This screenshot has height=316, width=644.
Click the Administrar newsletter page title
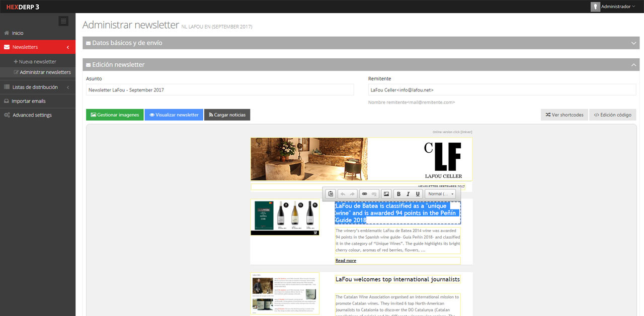pyautogui.click(x=131, y=25)
